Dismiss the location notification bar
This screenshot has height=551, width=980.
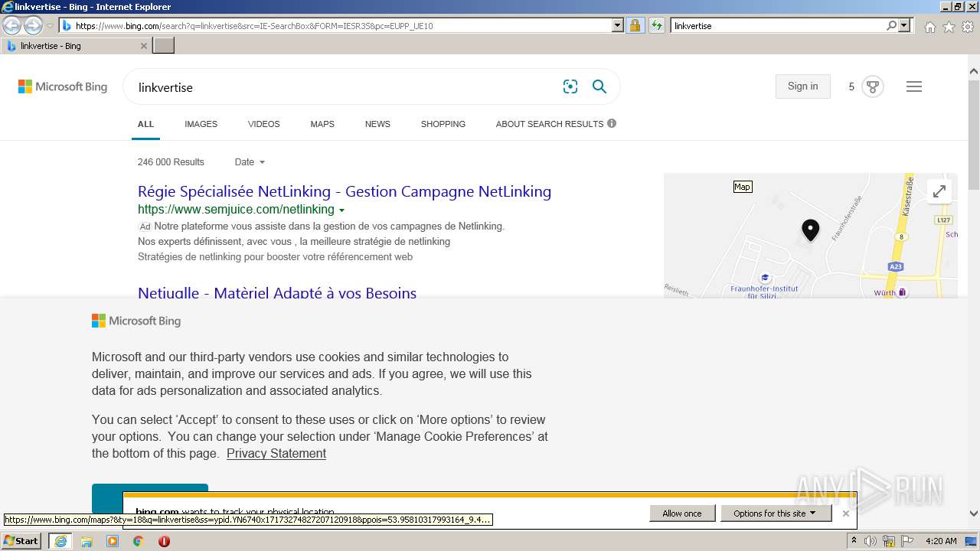click(x=845, y=514)
